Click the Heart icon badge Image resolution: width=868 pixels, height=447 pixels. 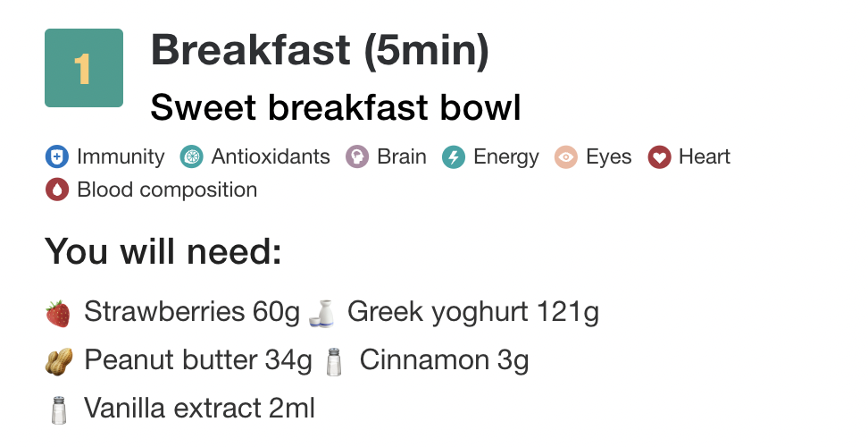[659, 157]
